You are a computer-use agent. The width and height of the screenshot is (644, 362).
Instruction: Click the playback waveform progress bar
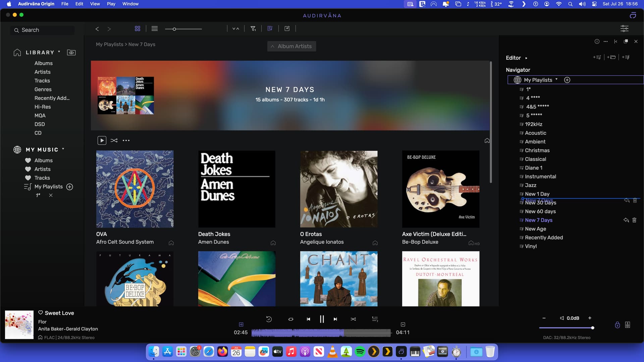tap(321, 333)
